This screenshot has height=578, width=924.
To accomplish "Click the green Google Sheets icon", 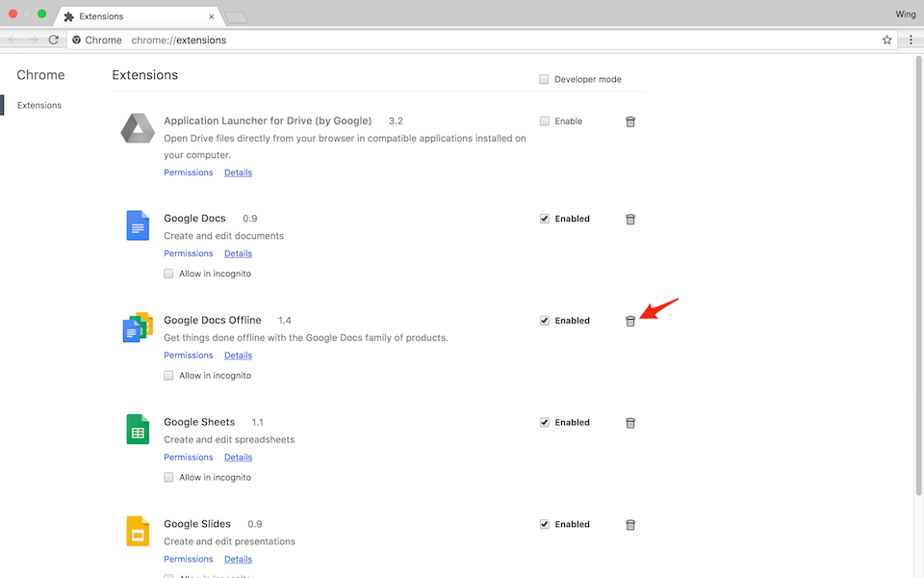I will [138, 429].
